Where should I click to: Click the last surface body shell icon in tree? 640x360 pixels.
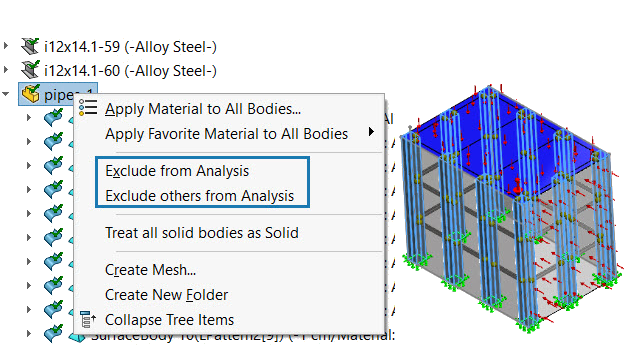[53, 333]
